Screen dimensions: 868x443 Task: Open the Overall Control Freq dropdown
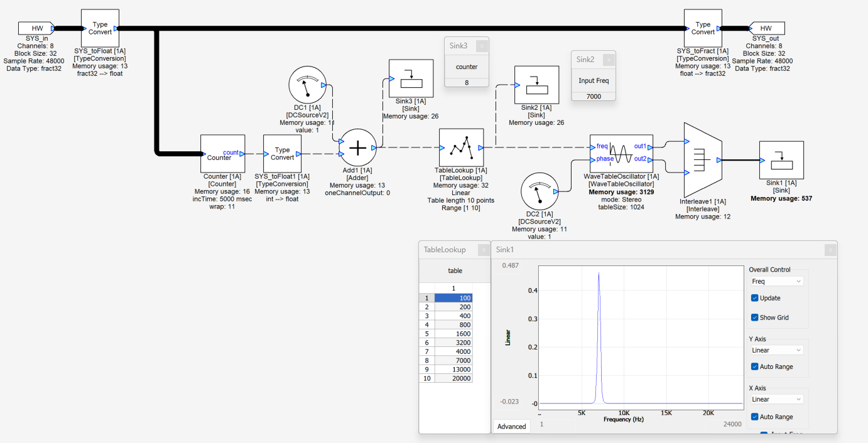[776, 282]
